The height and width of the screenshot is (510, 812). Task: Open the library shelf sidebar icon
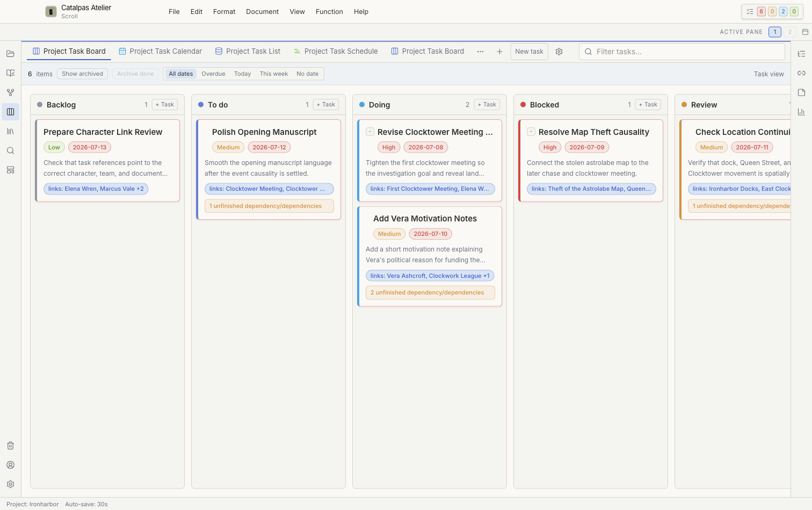10,131
